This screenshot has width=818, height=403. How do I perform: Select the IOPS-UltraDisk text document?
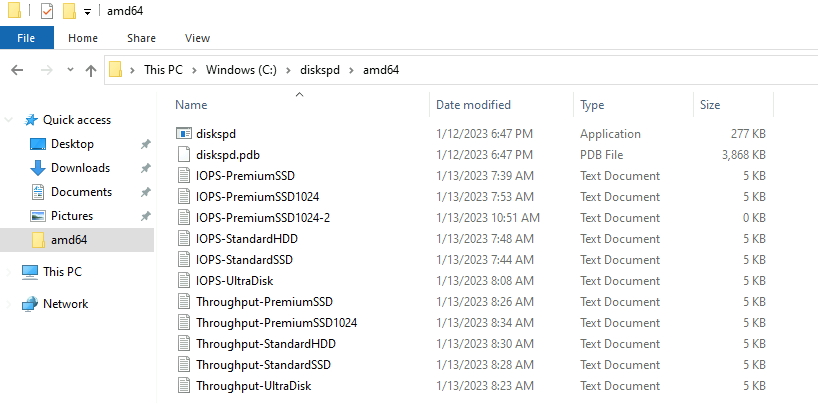click(235, 281)
